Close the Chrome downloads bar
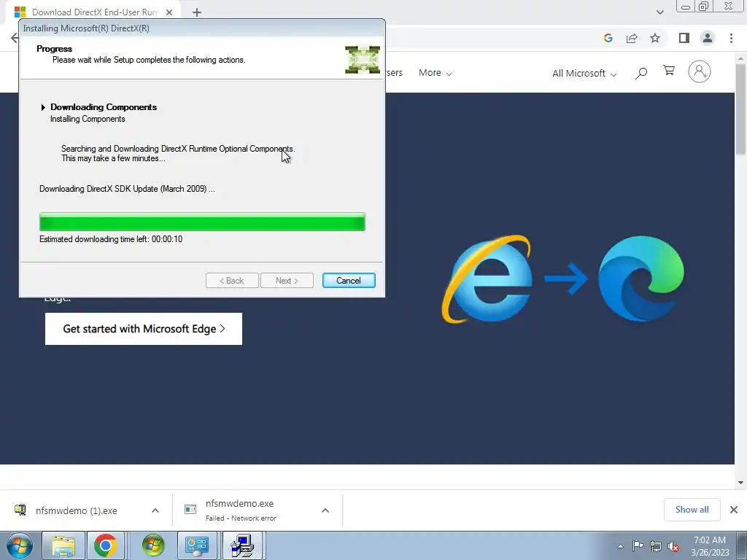 pos(734,510)
